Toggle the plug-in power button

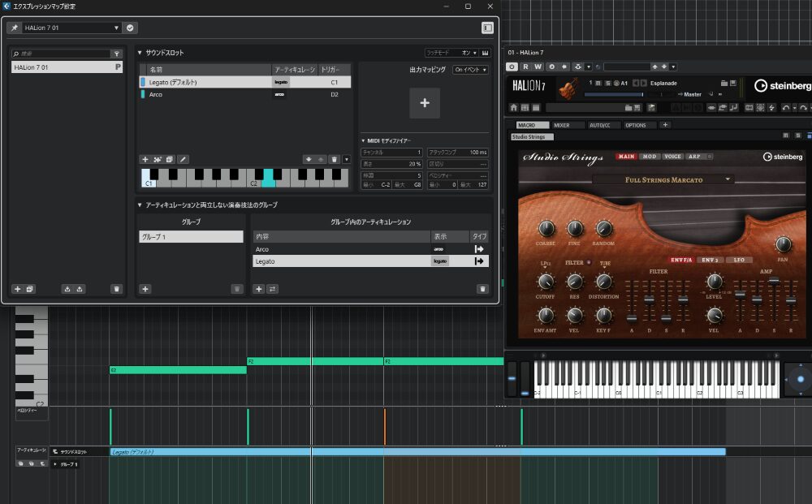click(x=512, y=67)
